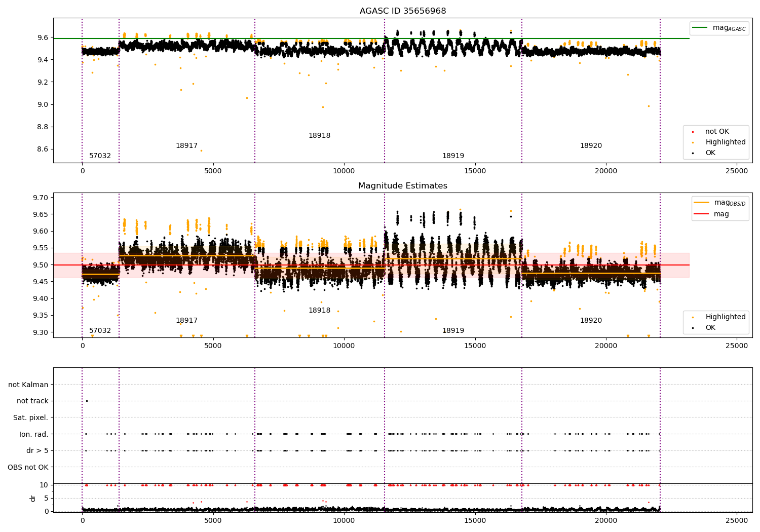The height and width of the screenshot is (532, 760).
Task: Click the '9.6' y tick in top plot
Action: (43, 38)
